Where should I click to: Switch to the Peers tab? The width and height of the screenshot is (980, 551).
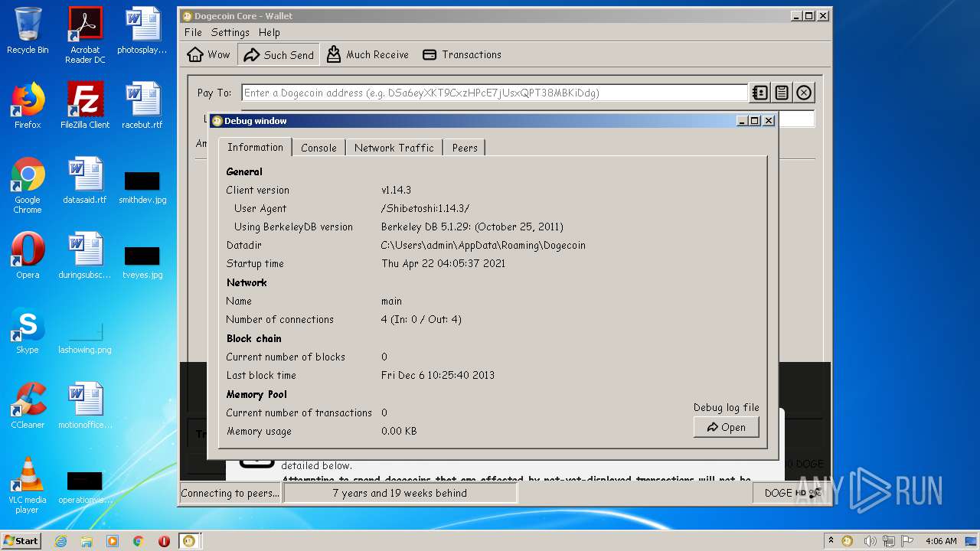tap(465, 148)
